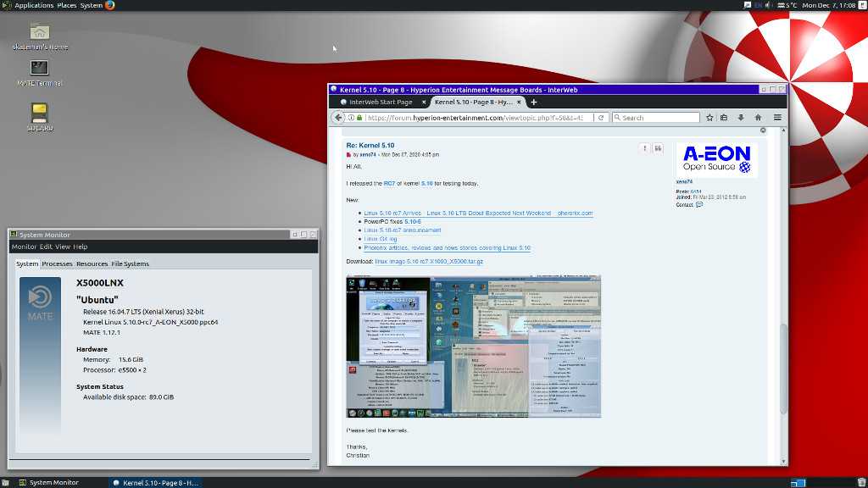
Task: Click Kernel Linux 5.10.0-rc7_A-EON_X5000 ppc64 text
Action: click(x=150, y=322)
